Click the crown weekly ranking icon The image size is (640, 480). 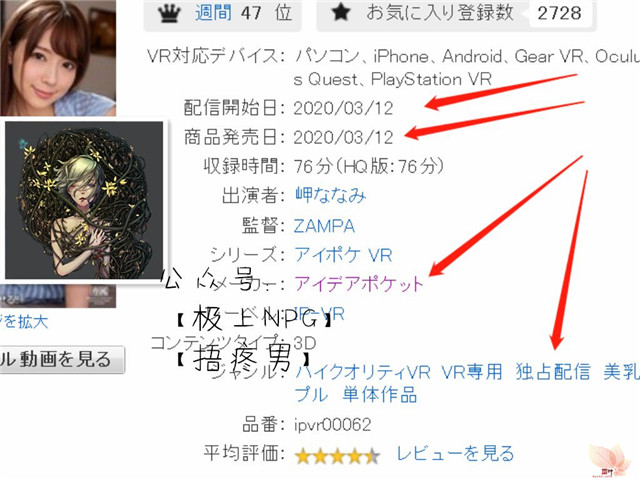point(169,14)
